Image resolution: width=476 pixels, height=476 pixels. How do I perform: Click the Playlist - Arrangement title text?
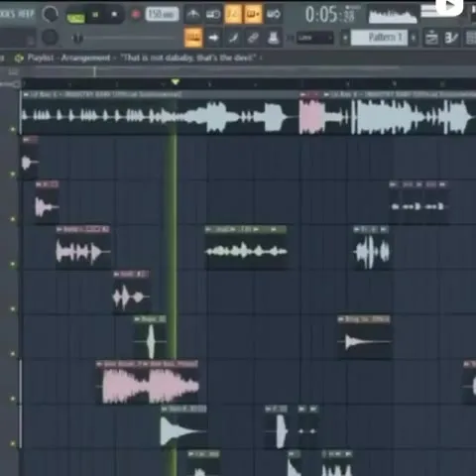[x=68, y=58]
